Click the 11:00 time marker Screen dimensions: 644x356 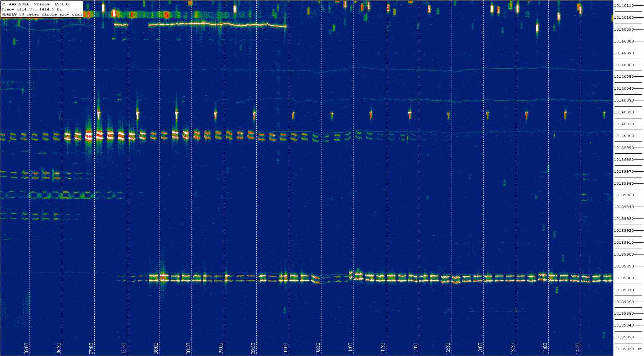pos(350,348)
